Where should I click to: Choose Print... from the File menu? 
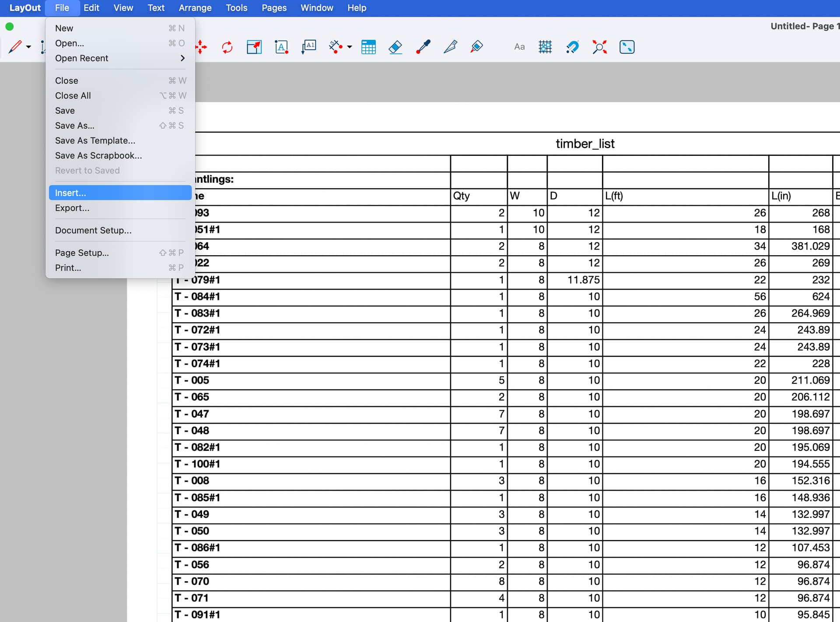[120, 267]
